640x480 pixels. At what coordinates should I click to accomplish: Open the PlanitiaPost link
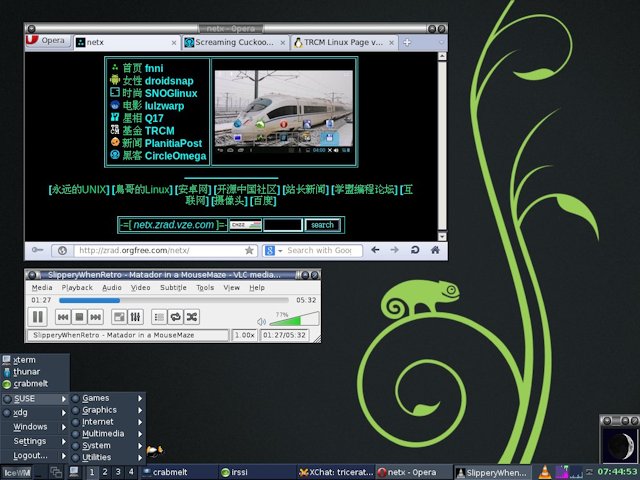173,143
